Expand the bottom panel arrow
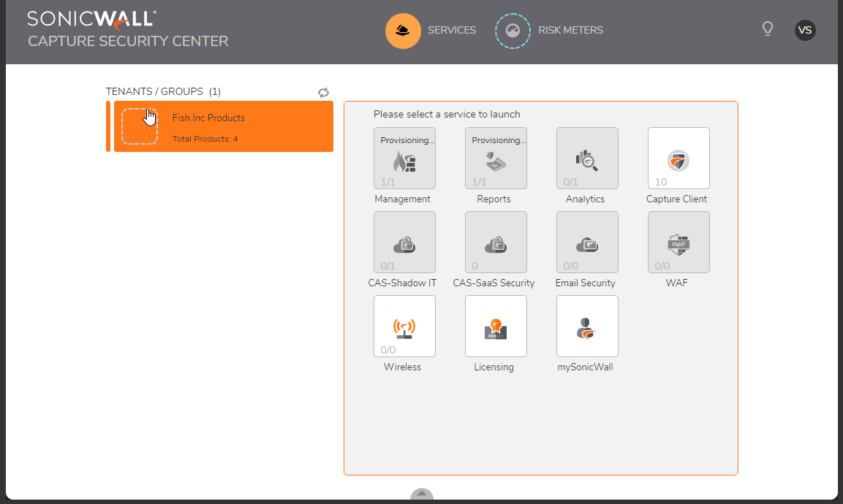The image size is (843, 504). pos(421,495)
